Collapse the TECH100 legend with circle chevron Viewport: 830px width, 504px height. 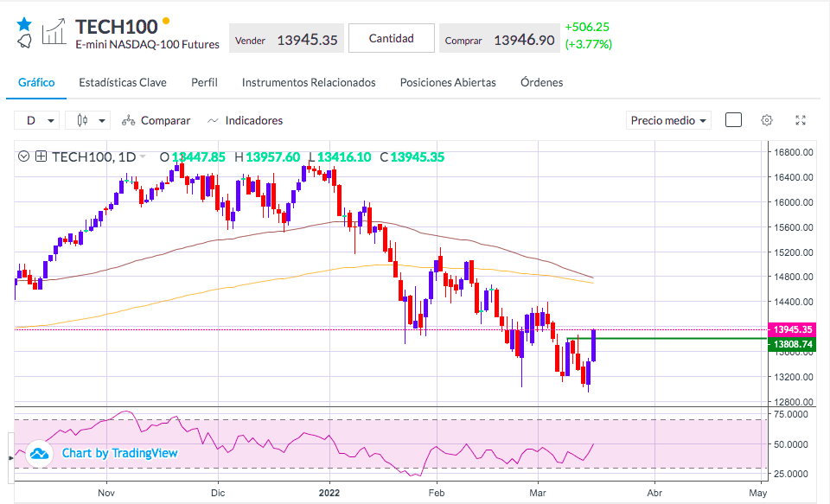coord(23,156)
